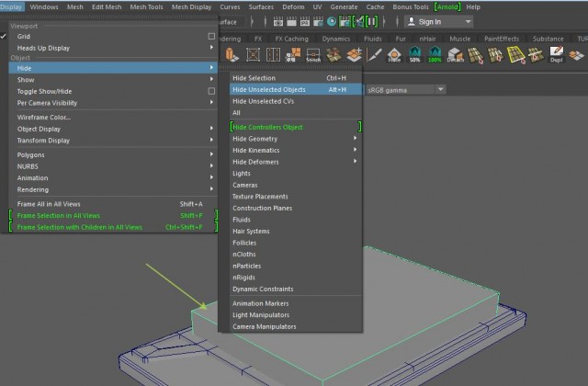The height and width of the screenshot is (386, 588).
Task: Click Wireframe Color... menu item
Action: click(113, 117)
